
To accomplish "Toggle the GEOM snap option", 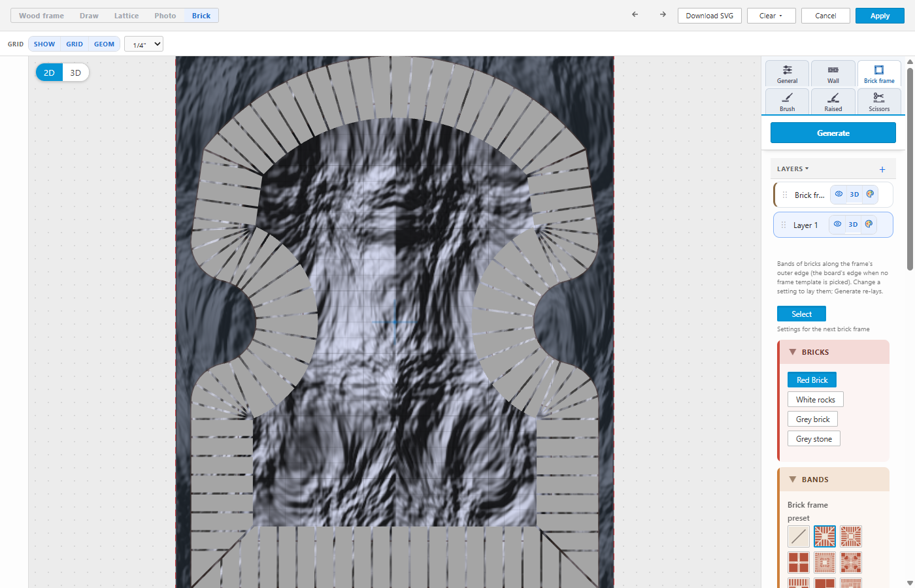I will [105, 44].
